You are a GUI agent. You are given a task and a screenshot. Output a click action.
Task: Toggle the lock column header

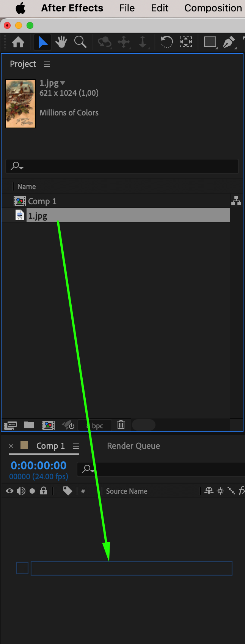coord(44,491)
